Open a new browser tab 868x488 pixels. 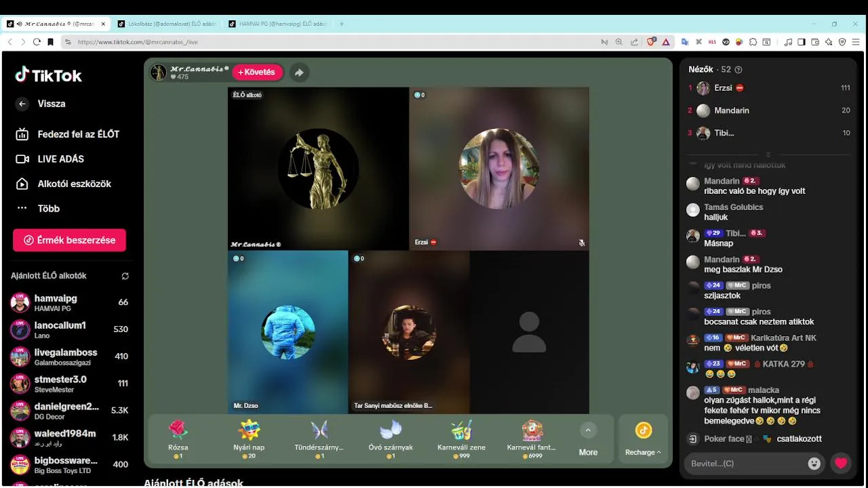point(342,24)
